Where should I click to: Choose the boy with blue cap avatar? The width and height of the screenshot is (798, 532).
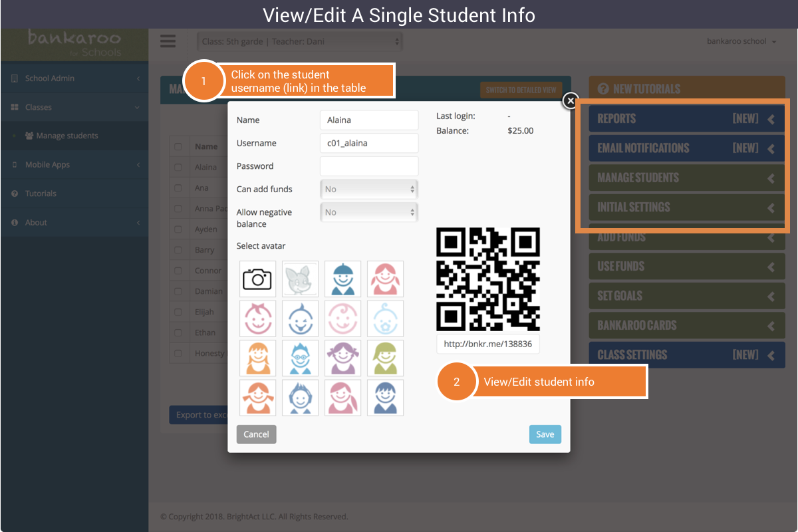pos(342,279)
